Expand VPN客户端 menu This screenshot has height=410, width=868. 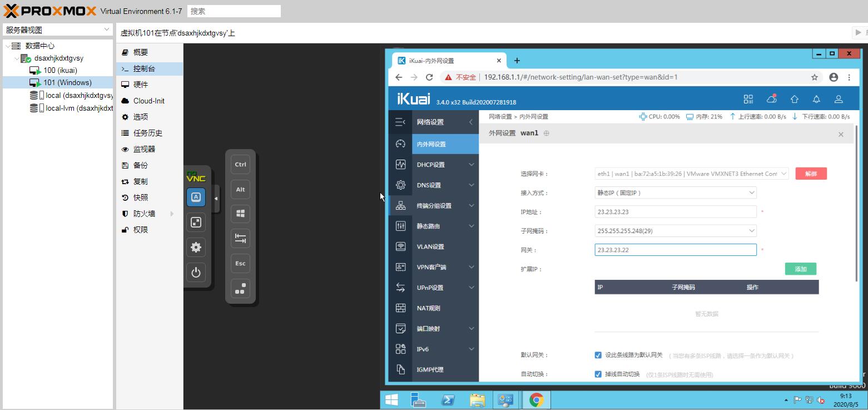point(445,267)
